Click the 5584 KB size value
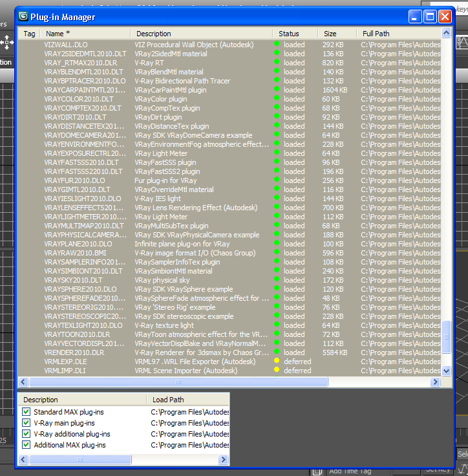This screenshot has width=468, height=476. click(335, 352)
